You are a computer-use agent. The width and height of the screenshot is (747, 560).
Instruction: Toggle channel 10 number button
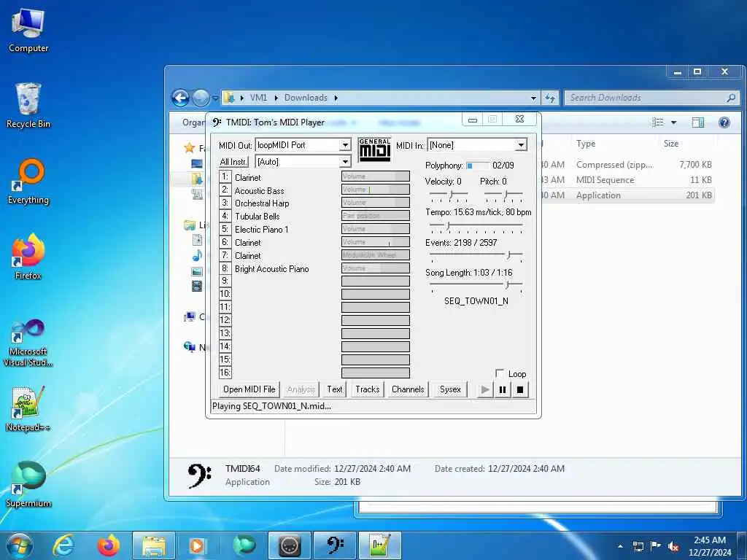pos(225,294)
